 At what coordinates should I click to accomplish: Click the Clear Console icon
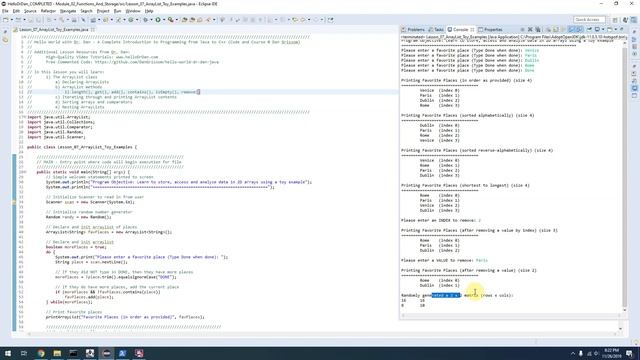click(549, 29)
